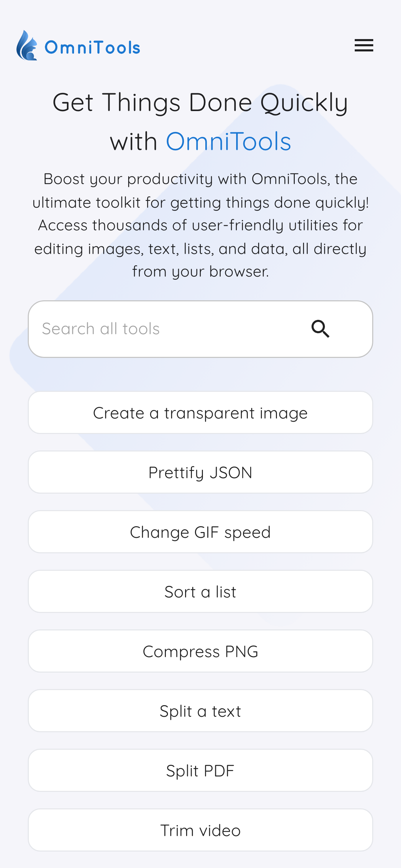The image size is (401, 868).
Task: Click the OmniTools feather logo icon
Action: 27,46
